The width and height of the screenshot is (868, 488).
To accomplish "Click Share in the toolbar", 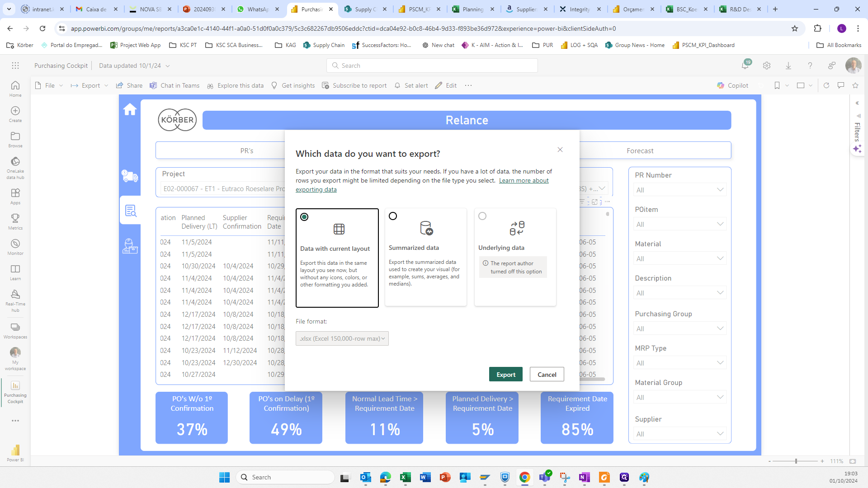I will [x=129, y=85].
